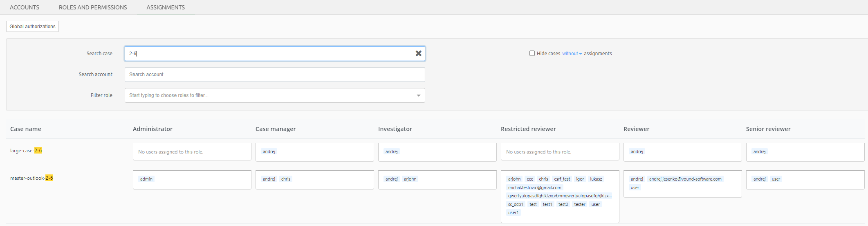This screenshot has height=226, width=868.
Task: Click andrej.jesenko@vound-software.com reviewer tag
Action: tap(685, 179)
